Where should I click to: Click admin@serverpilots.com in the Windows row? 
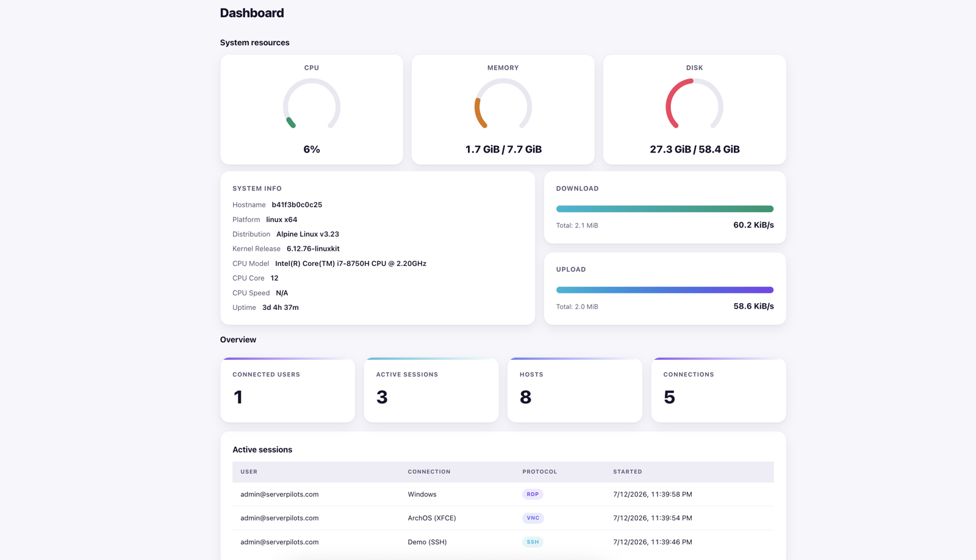coord(279,494)
